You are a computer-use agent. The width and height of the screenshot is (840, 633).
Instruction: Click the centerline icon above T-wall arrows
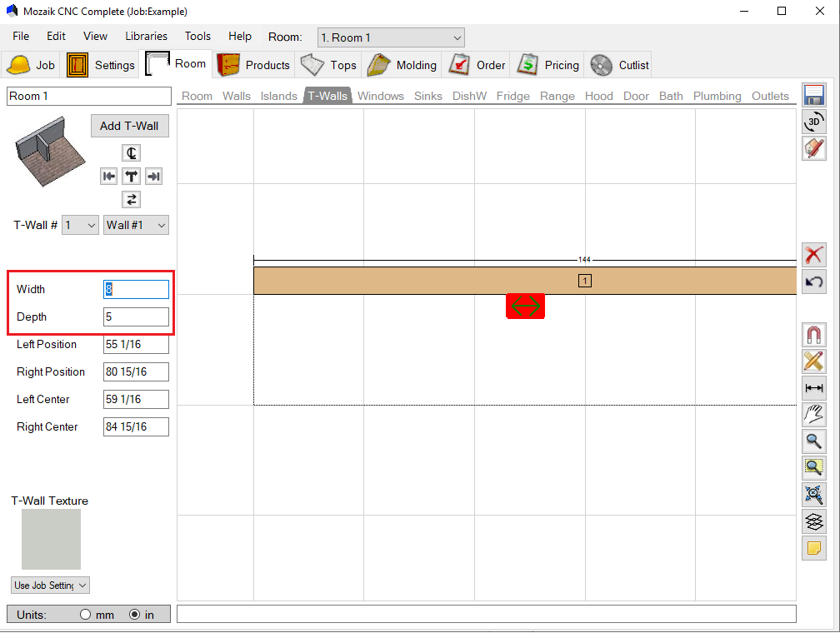tap(131, 153)
